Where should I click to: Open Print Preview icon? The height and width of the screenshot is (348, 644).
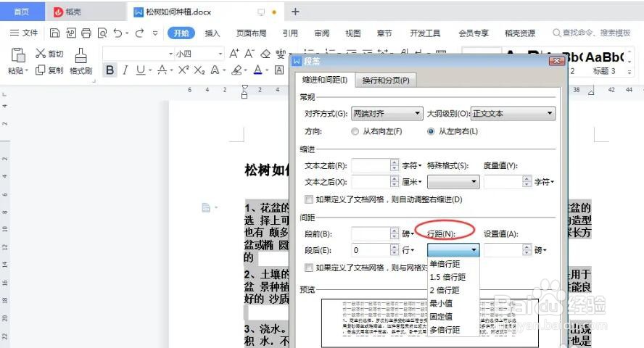coord(102,33)
